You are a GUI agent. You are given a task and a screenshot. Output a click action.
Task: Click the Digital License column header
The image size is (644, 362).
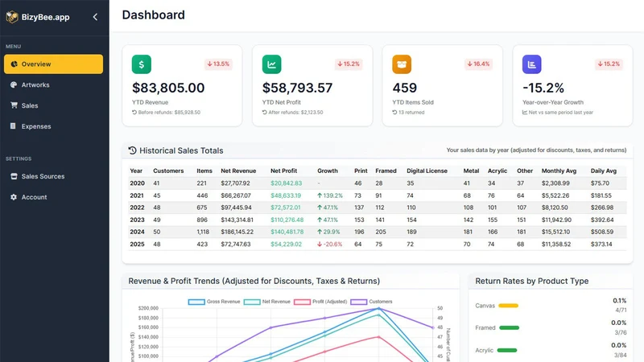(427, 171)
